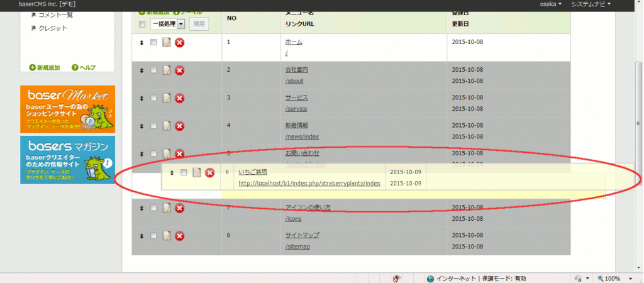Screen dimensions: 644x283
Task: Open the ヘルプ link in the sidebar
Action: pyautogui.click(x=84, y=68)
